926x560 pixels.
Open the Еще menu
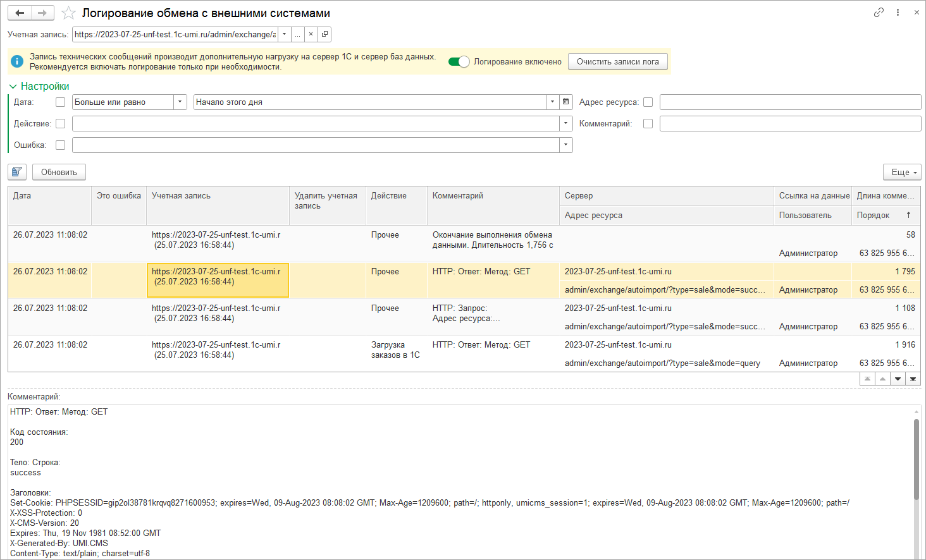(902, 172)
